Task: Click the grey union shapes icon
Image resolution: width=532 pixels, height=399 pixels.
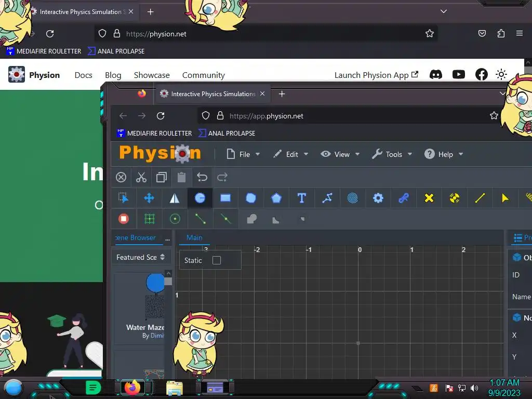Action: coord(252,219)
